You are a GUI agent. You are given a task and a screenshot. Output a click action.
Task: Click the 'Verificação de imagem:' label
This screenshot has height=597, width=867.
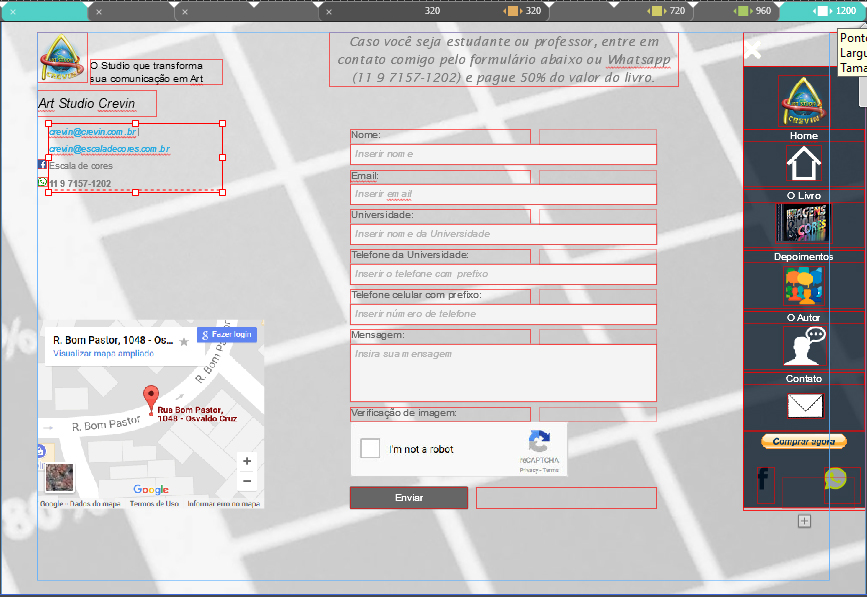pyautogui.click(x=404, y=413)
